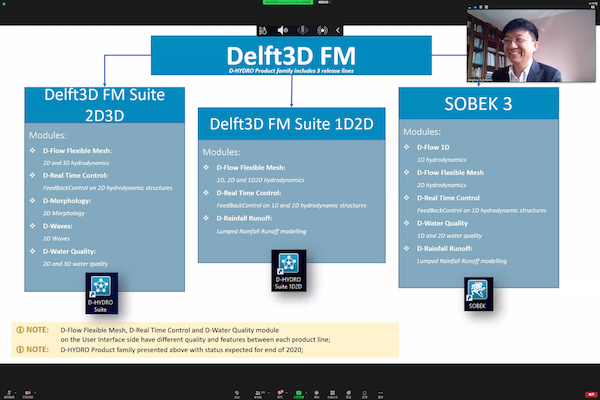
Task: Click the broadcast signal icon in top bar
Action: pos(323,30)
